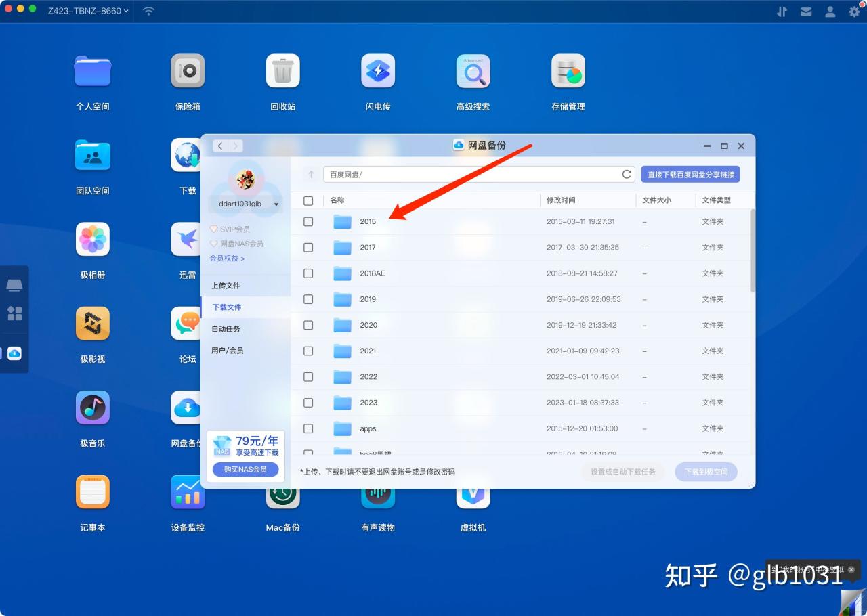867x616 pixels.
Task: Refresh the 百度网盘 file list
Action: click(626, 174)
